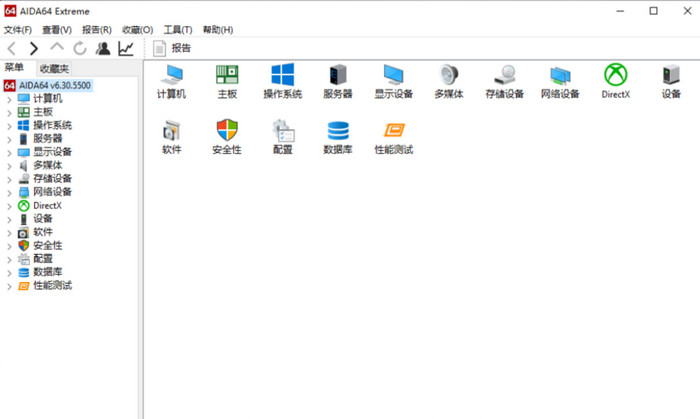The width and height of the screenshot is (700, 419).
Task: Expand the 操作系统 tree node
Action: [x=9, y=126]
